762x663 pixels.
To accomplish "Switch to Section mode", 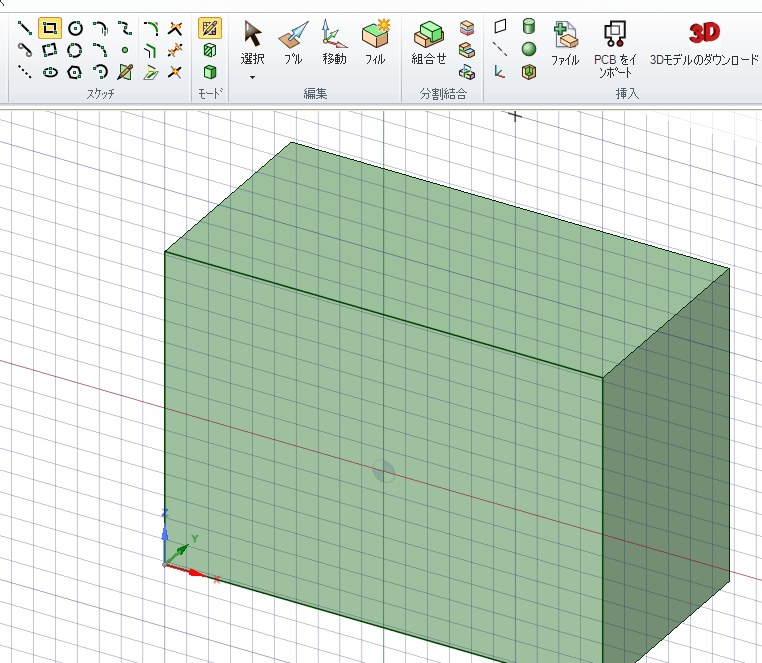I will 210,50.
